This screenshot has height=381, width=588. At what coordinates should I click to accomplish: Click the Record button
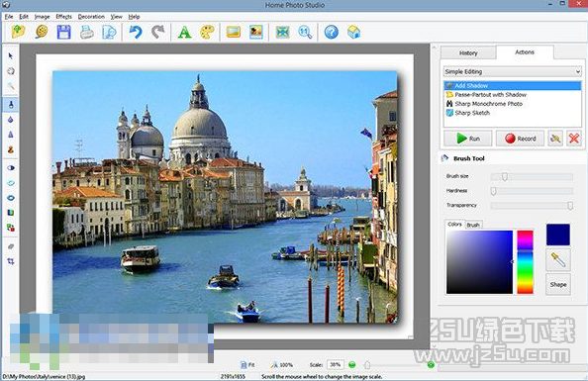pyautogui.click(x=520, y=139)
